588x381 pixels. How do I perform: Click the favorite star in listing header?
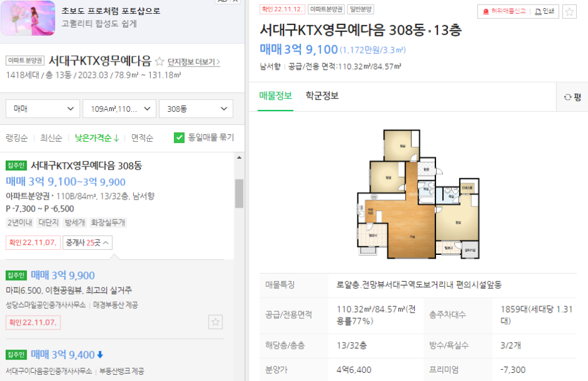pos(569,12)
